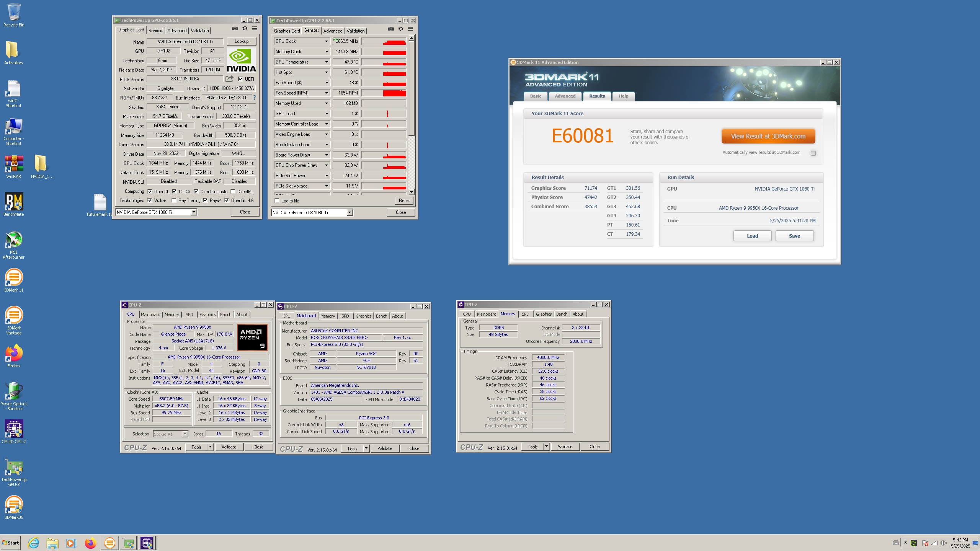Click the Save button in 3DMark 11
980x551 pixels.
tap(794, 236)
